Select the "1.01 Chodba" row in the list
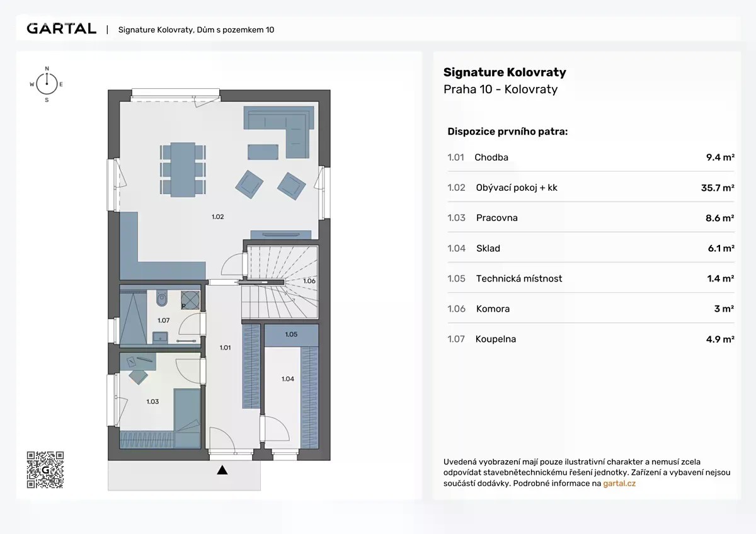 pos(590,157)
